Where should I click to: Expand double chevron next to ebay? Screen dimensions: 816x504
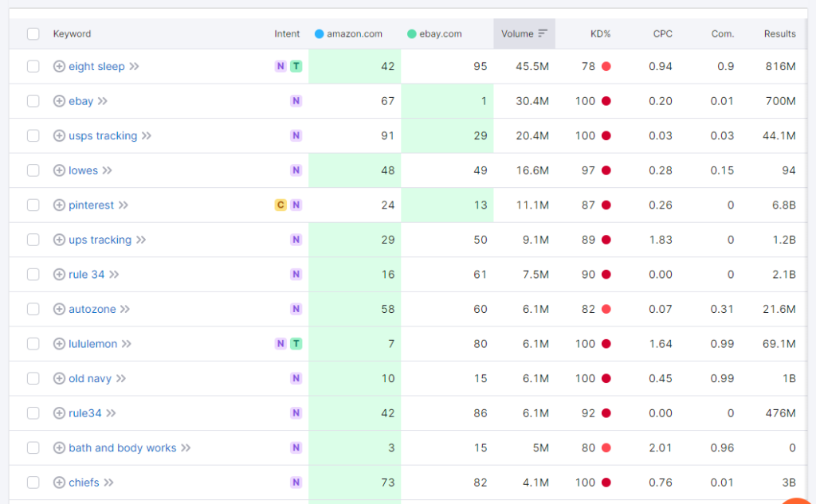coord(103,101)
